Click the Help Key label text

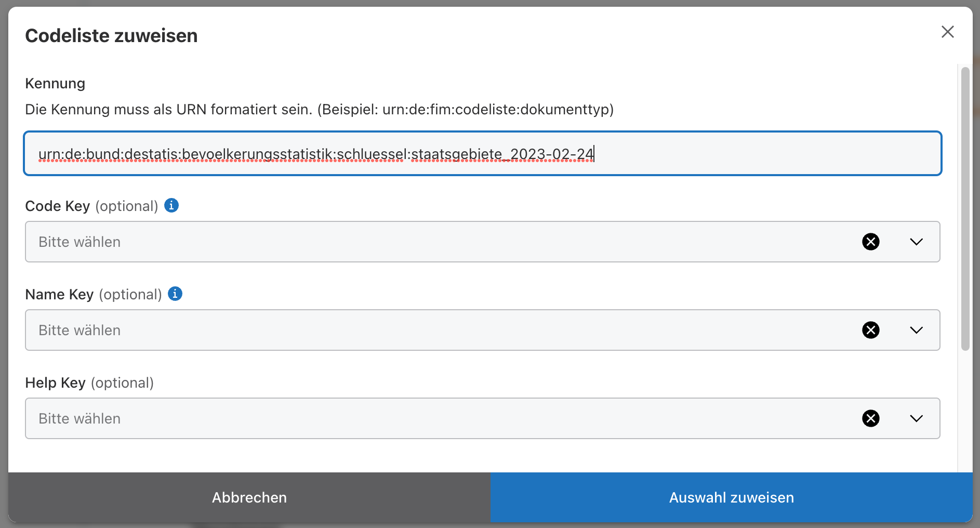[56, 383]
